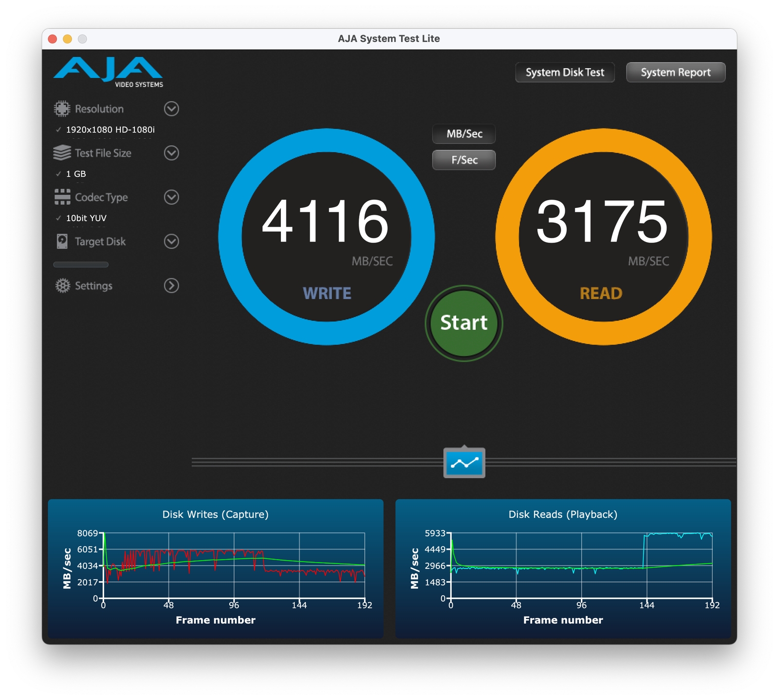The height and width of the screenshot is (700, 779).
Task: Click the Test File Size stack icon
Action: coord(62,153)
